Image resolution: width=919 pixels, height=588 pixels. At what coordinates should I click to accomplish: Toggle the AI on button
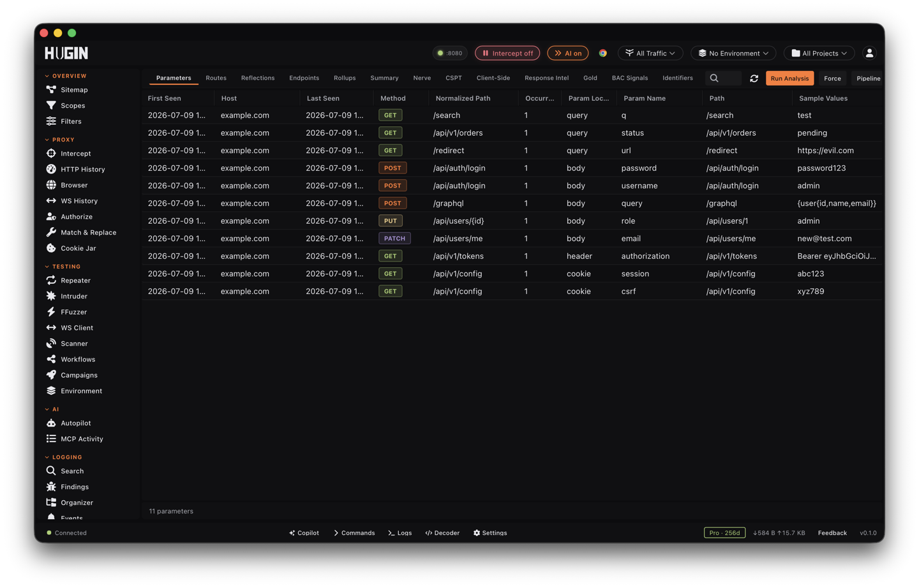(568, 53)
